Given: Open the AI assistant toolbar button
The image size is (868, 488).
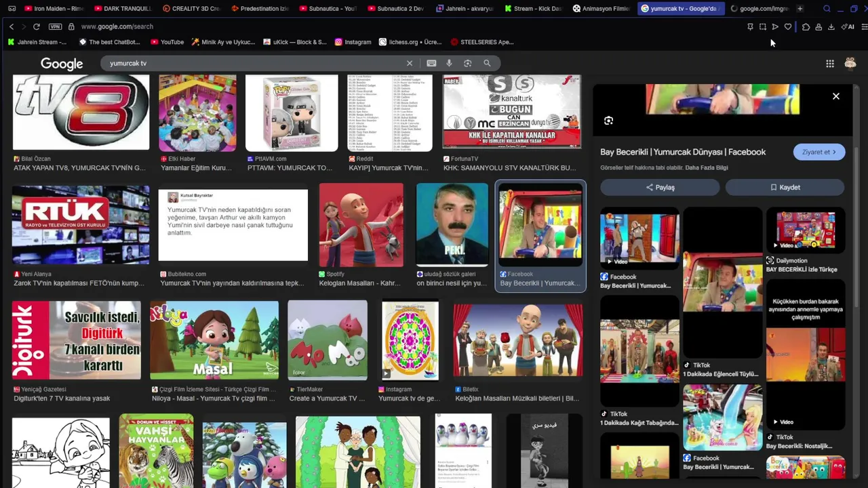Looking at the screenshot, I should point(848,27).
